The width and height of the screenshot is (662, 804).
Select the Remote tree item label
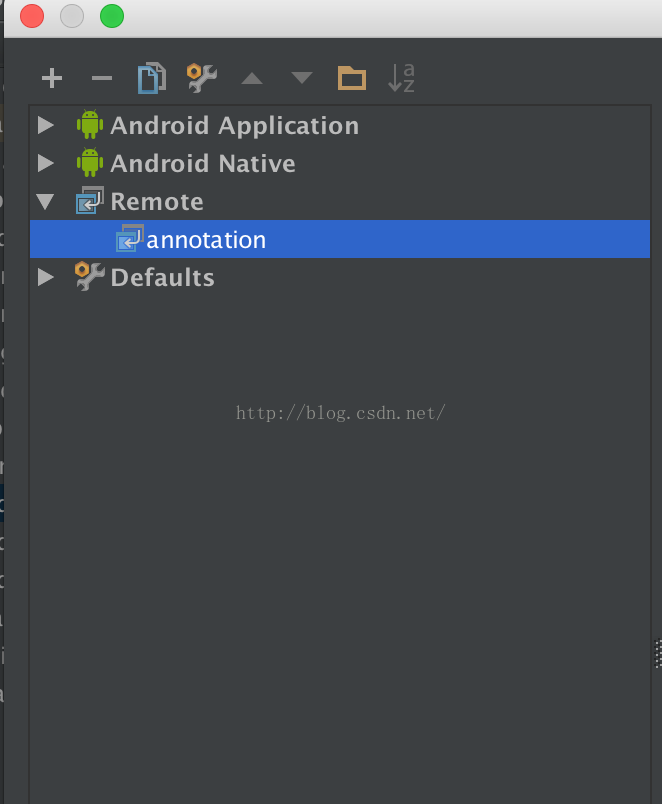click(x=157, y=202)
